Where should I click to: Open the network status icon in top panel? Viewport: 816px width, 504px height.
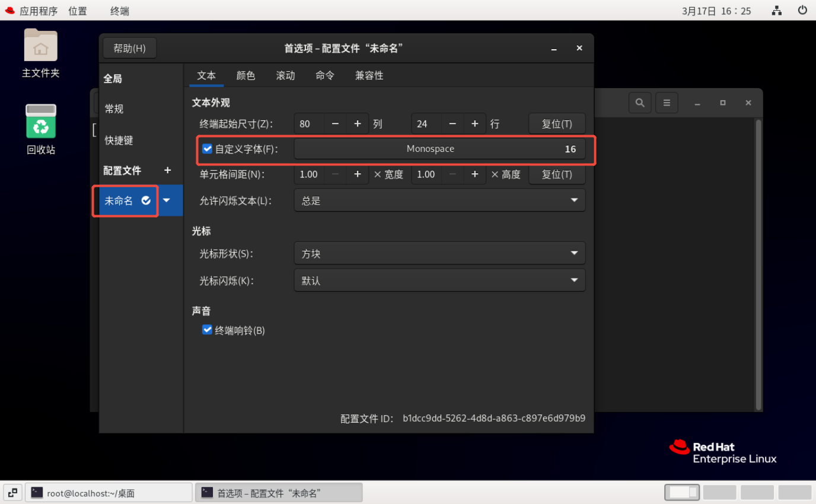click(x=776, y=10)
